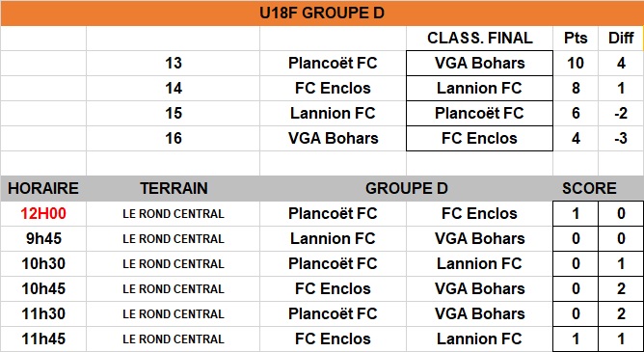Select the U18F GROUPE D orange header
644x352 pixels.
(x=322, y=14)
